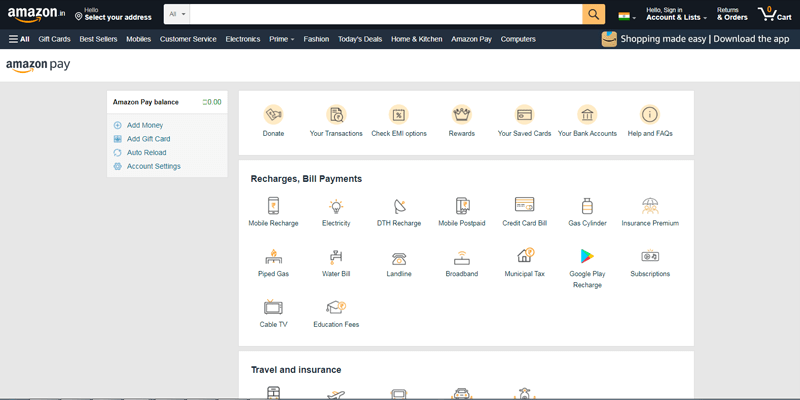
Task: Go to Fashion
Action: [x=316, y=39]
